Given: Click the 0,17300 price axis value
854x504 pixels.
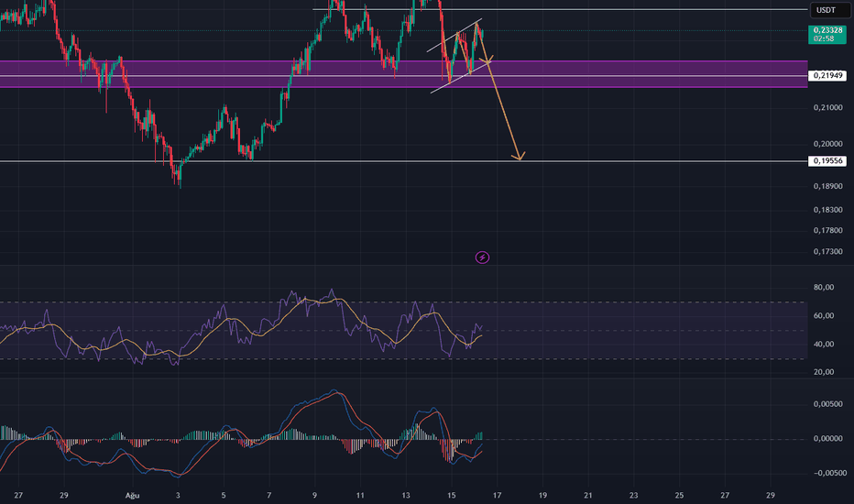Looking at the screenshot, I should point(827,252).
